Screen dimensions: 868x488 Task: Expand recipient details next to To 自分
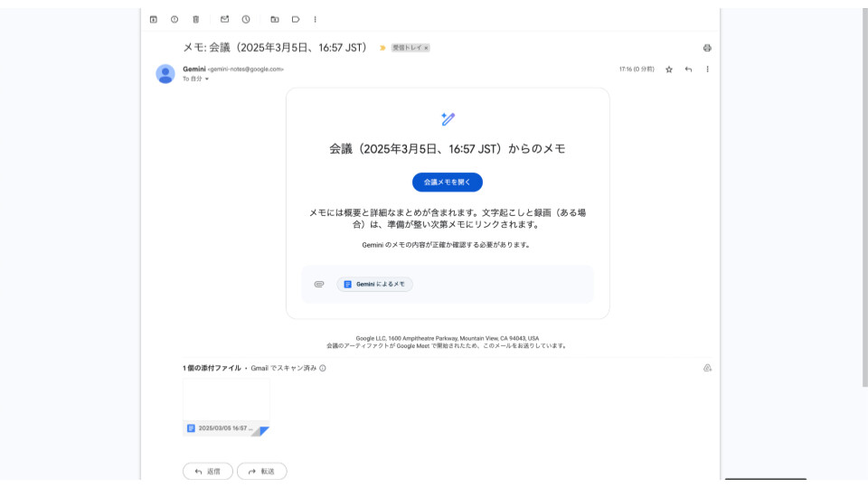click(207, 80)
